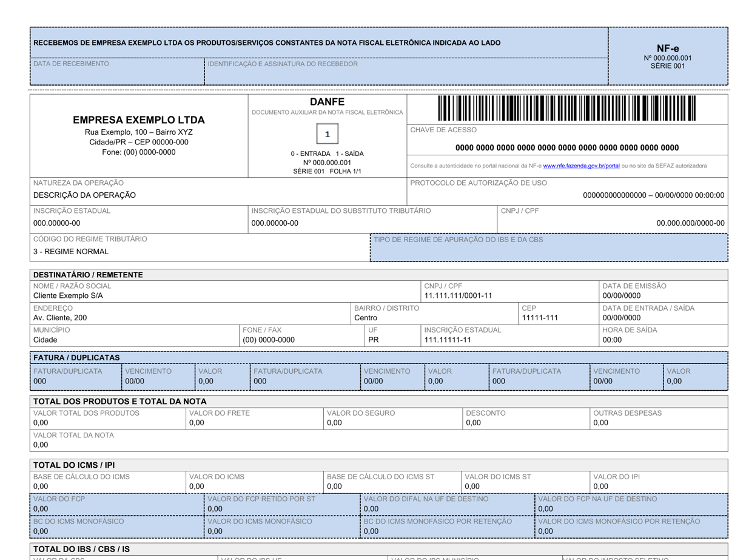Select the issuer address Rua Exemplo, 100
Image resolution: width=746 pixels, height=560 pixels.
[139, 132]
